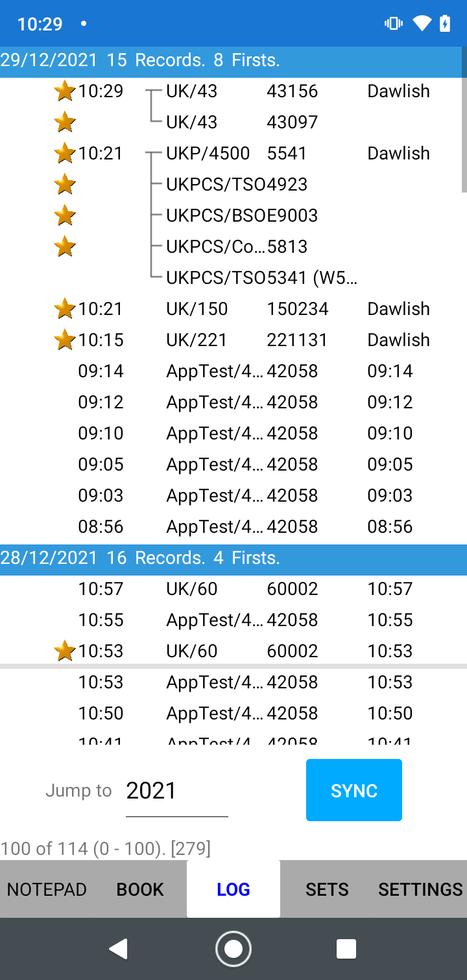Viewport: 467px width, 980px height.
Task: Select the 09:14 AppTest 42058 record
Action: [233, 371]
